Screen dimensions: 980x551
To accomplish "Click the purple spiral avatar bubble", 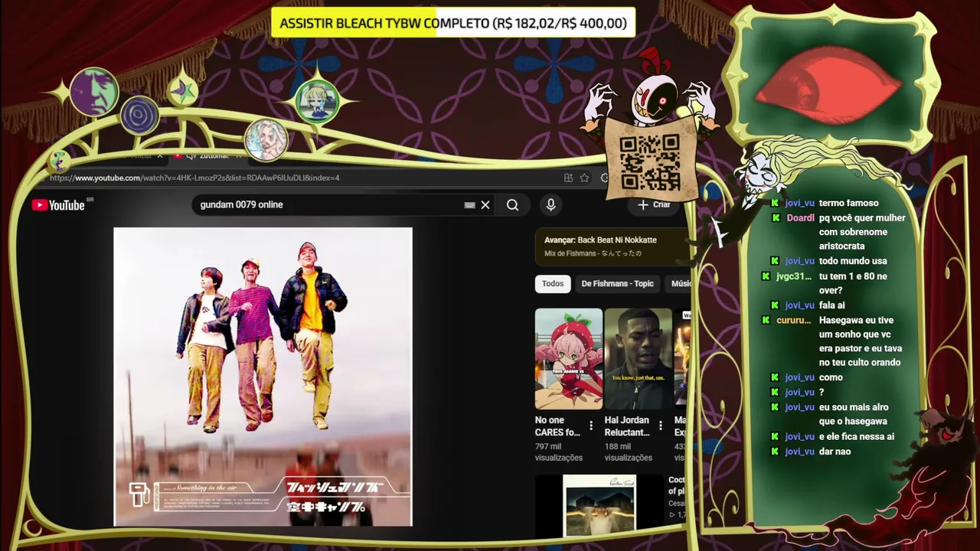I will (x=140, y=116).
